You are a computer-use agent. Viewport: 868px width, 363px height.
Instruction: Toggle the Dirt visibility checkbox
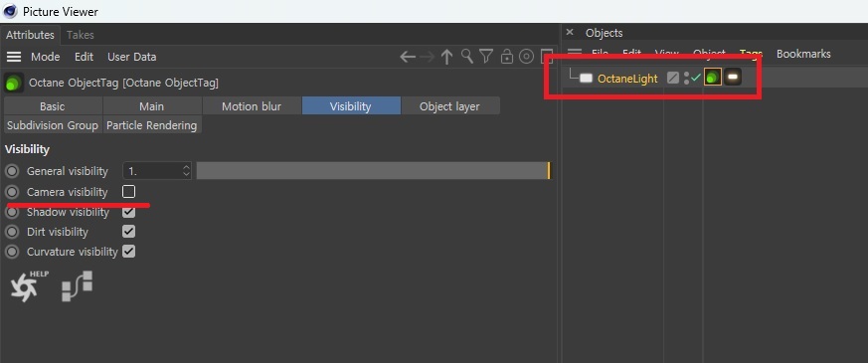click(128, 232)
